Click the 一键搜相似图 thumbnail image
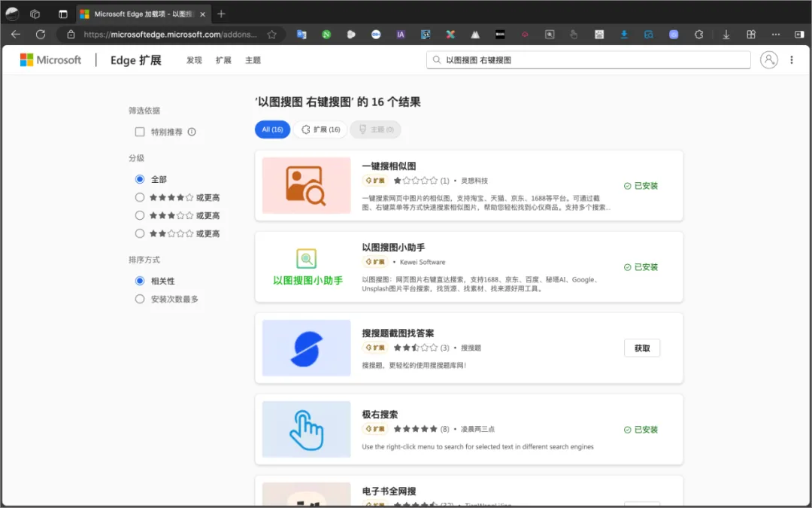Screen dimensions: 812x508 pyautogui.click(x=306, y=185)
